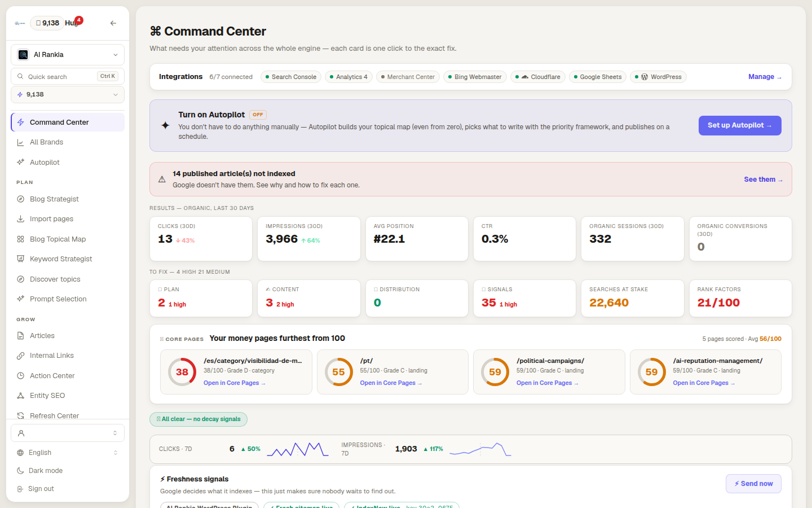Open the AI Rankia brand dropdown
The height and width of the screenshot is (508, 812).
point(68,55)
